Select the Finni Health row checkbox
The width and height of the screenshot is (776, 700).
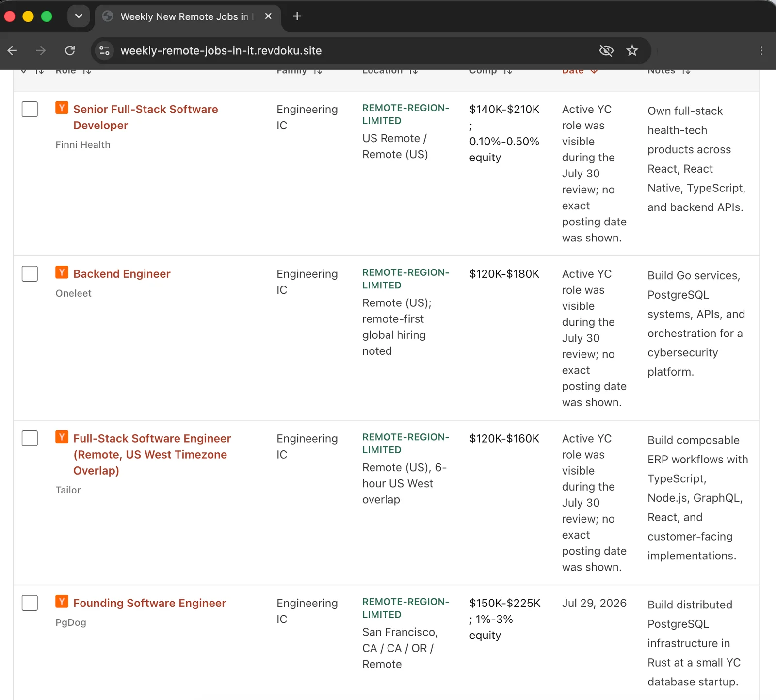[30, 109]
